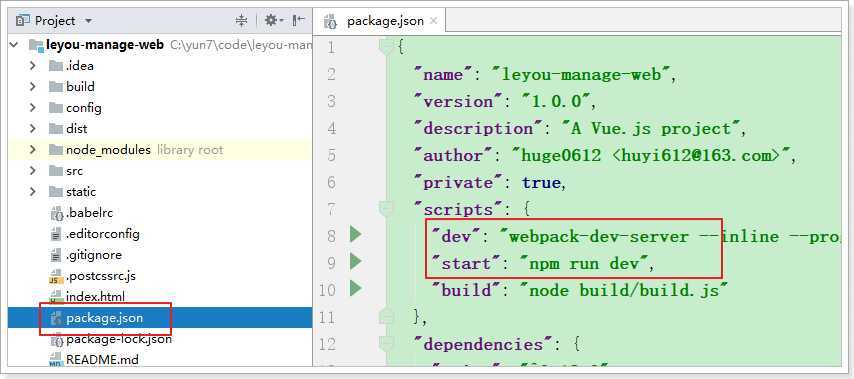
Task: Fold the root JSON object at line 1
Action: [386, 47]
